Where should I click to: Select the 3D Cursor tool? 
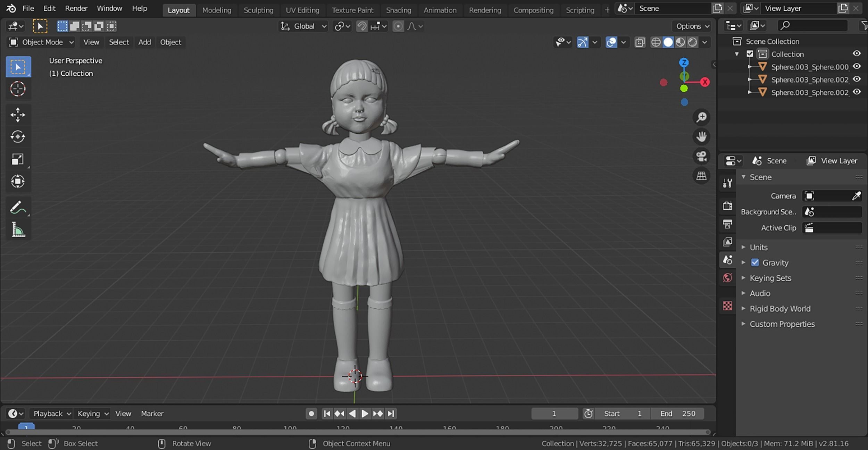coord(18,89)
